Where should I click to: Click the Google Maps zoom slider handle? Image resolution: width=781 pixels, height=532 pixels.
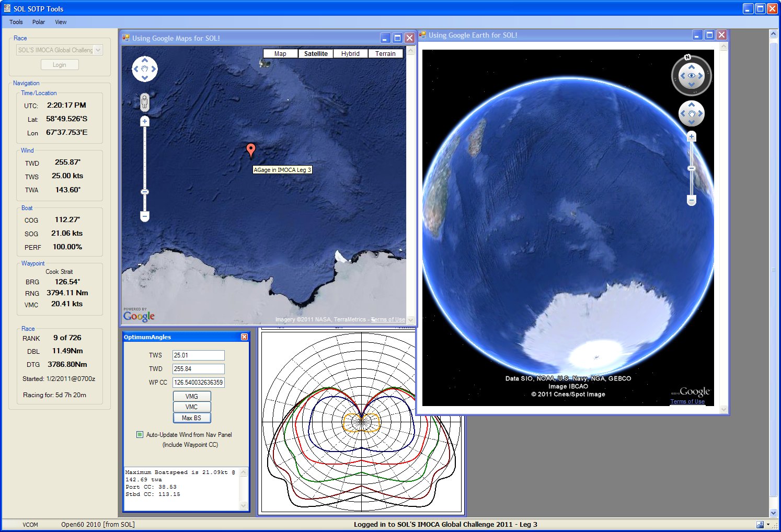point(145,192)
